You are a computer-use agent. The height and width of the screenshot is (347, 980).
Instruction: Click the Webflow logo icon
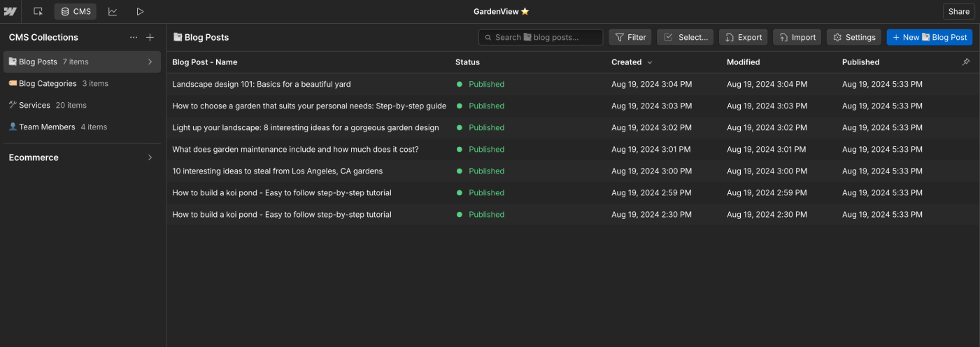click(10, 11)
